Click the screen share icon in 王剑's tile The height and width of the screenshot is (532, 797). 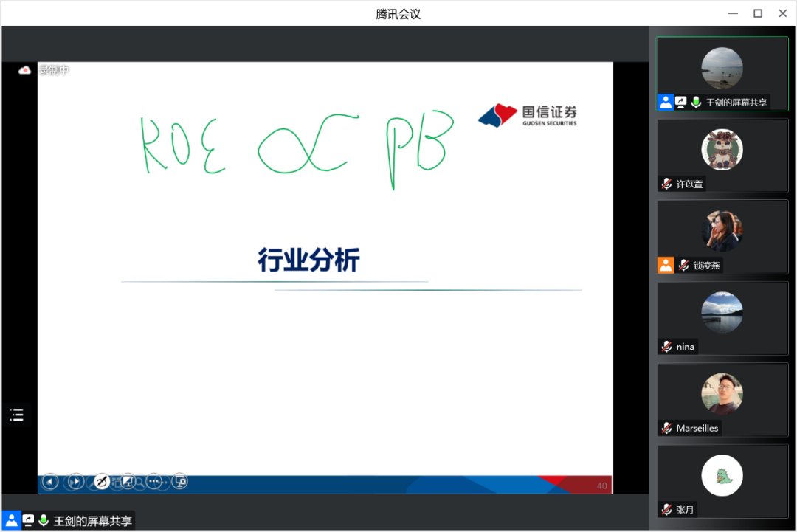680,103
